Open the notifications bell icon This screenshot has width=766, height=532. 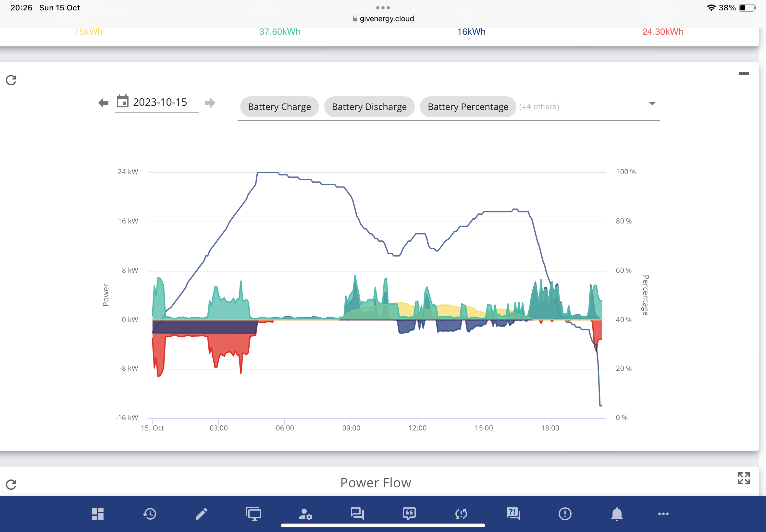617,514
